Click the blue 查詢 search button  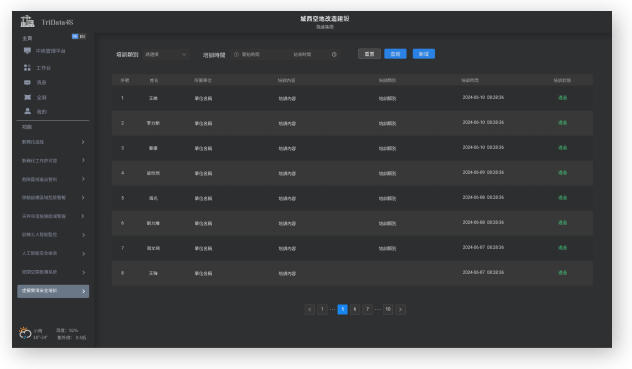395,54
